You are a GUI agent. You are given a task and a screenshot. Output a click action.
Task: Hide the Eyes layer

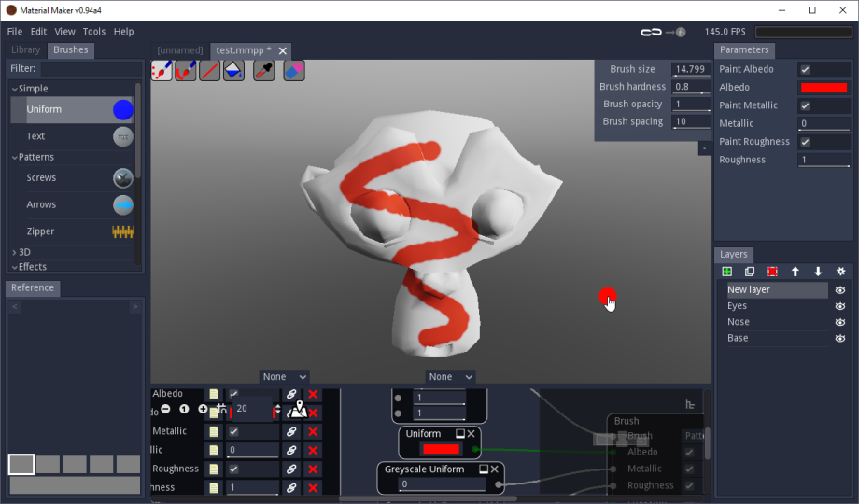click(840, 306)
